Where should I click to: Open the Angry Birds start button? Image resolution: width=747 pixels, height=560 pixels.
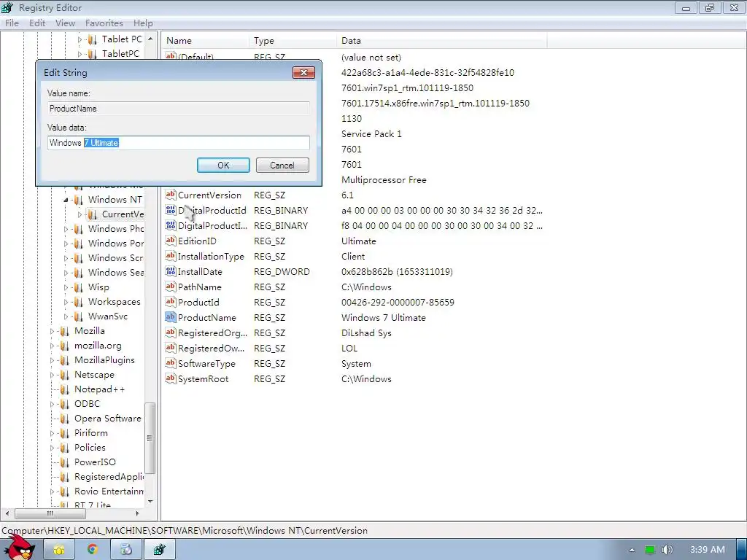click(x=20, y=548)
